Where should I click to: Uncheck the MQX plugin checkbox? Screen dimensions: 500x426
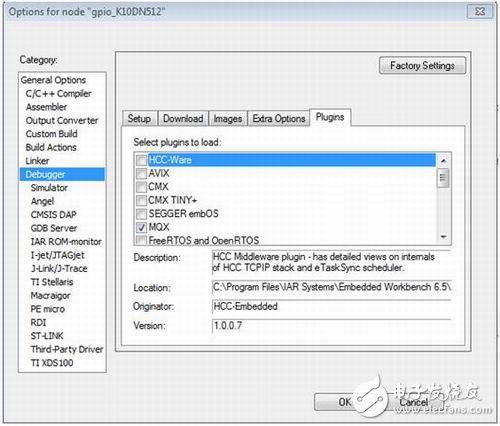coord(141,227)
